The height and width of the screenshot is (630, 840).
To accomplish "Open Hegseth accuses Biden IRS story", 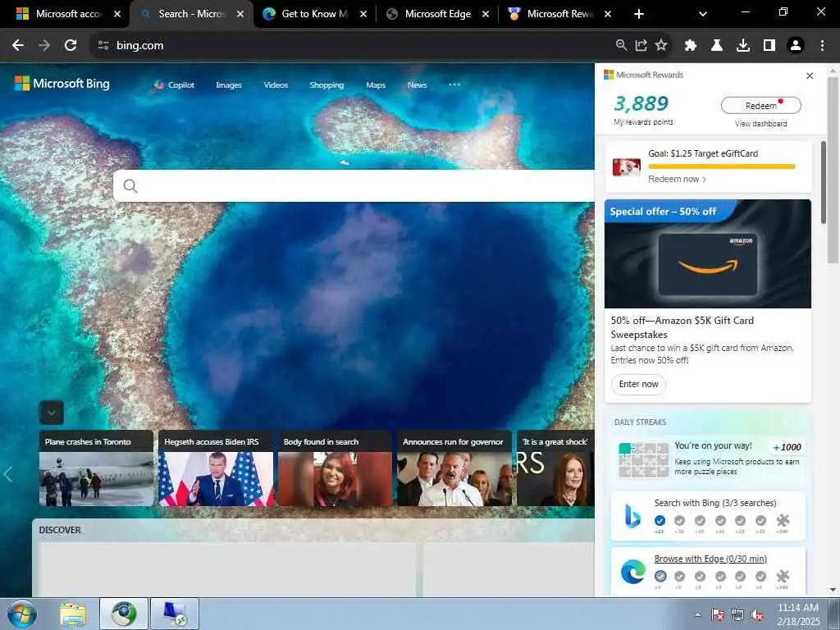I will (x=216, y=468).
